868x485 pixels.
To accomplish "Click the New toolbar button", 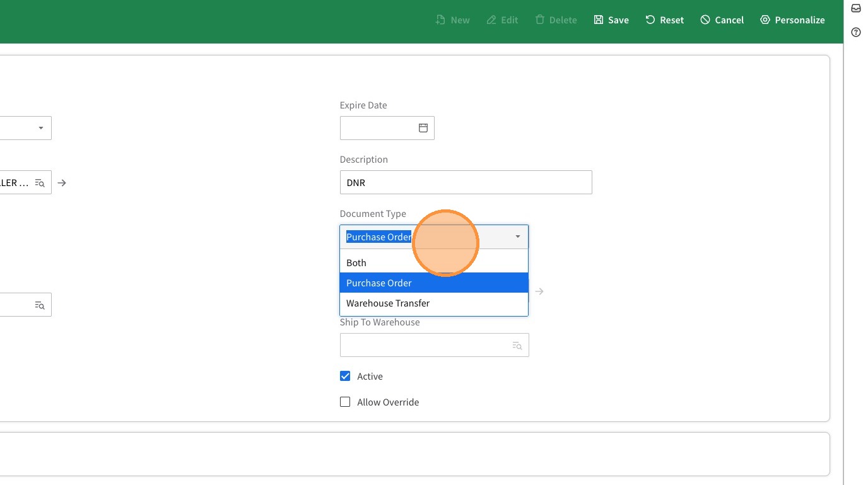I will pyautogui.click(x=452, y=20).
